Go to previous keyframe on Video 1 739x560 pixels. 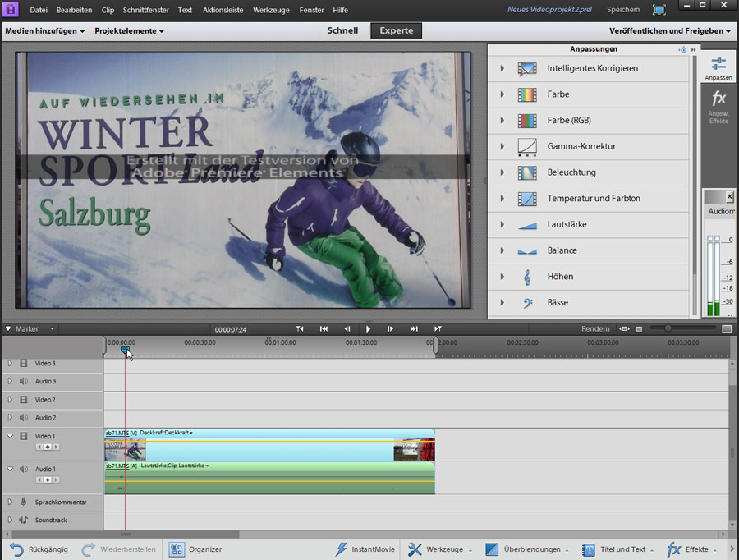pyautogui.click(x=39, y=447)
